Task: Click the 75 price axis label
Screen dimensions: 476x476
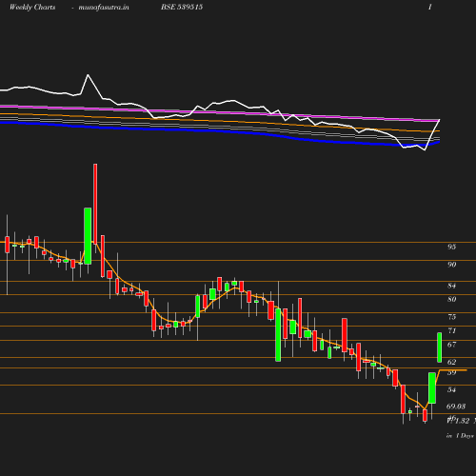Action: pos(451,317)
